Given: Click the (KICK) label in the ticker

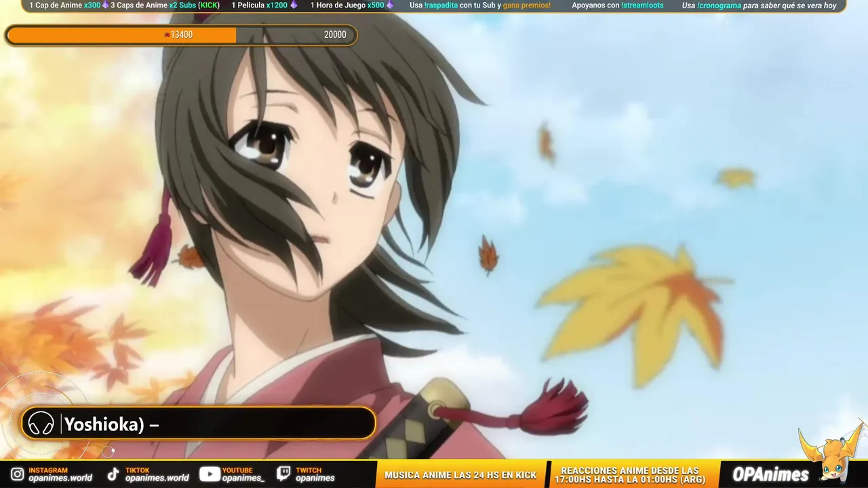Looking at the screenshot, I should [209, 5].
